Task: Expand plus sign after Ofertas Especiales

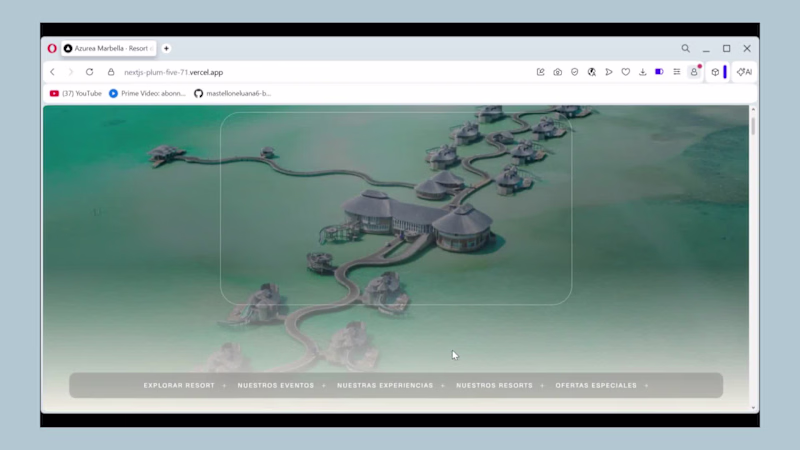Action: click(x=646, y=386)
